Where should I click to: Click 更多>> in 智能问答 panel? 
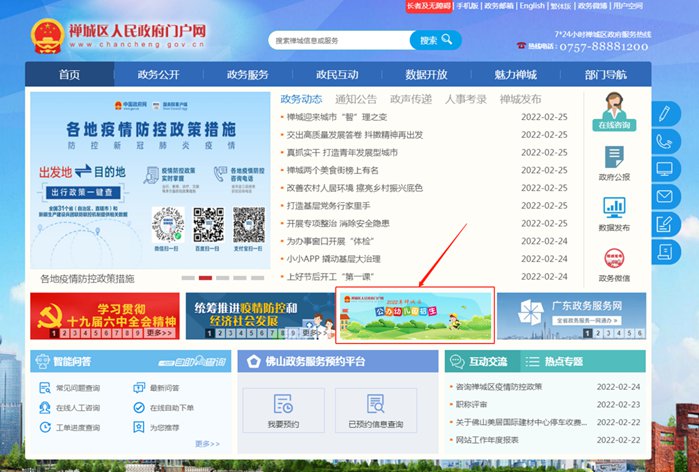(x=207, y=444)
